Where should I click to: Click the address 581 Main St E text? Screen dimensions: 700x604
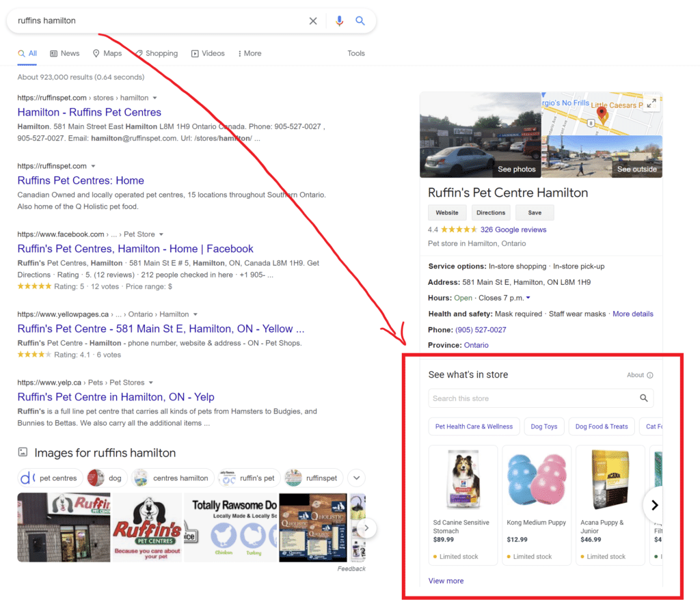click(x=526, y=282)
